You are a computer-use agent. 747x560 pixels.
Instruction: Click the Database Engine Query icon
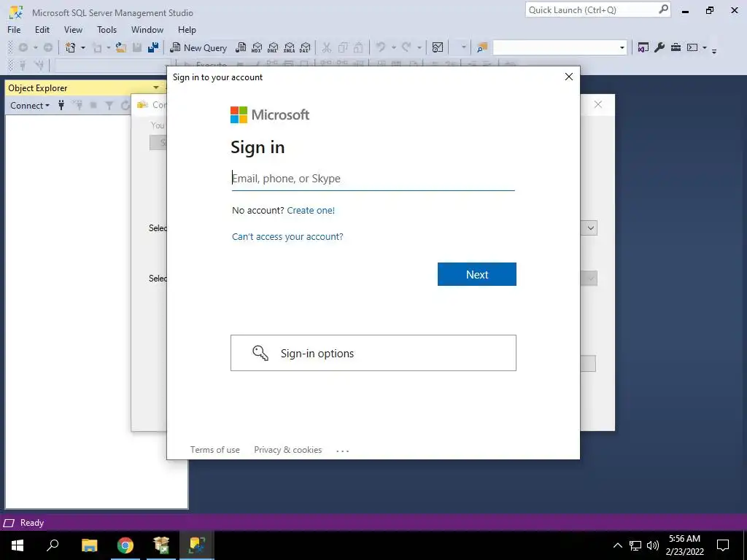[x=241, y=47]
